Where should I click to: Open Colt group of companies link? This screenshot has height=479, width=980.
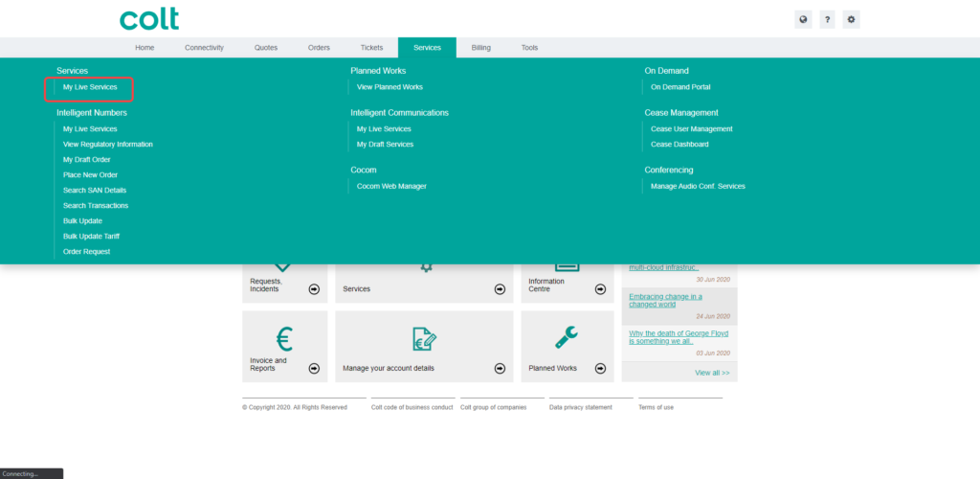(x=493, y=407)
